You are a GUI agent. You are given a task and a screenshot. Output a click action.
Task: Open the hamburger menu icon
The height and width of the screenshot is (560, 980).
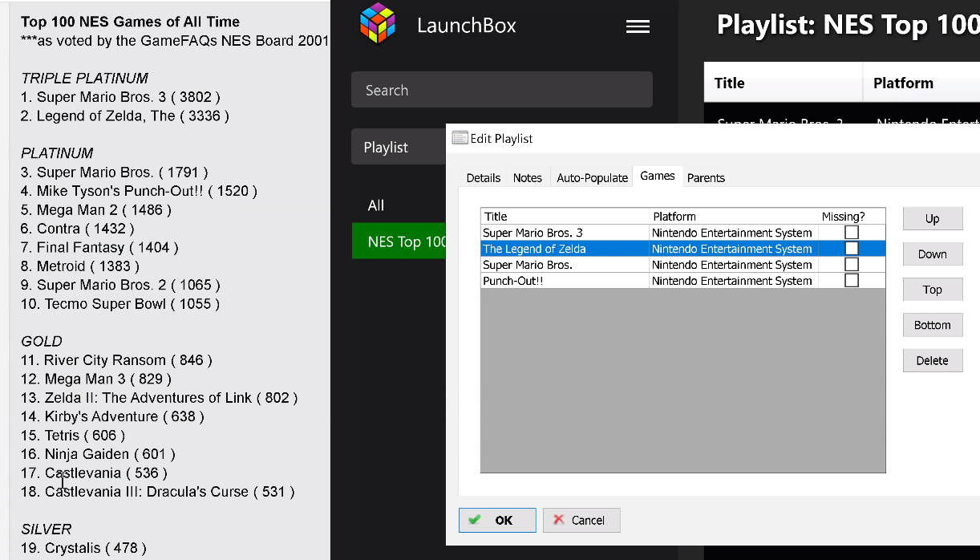pyautogui.click(x=638, y=26)
